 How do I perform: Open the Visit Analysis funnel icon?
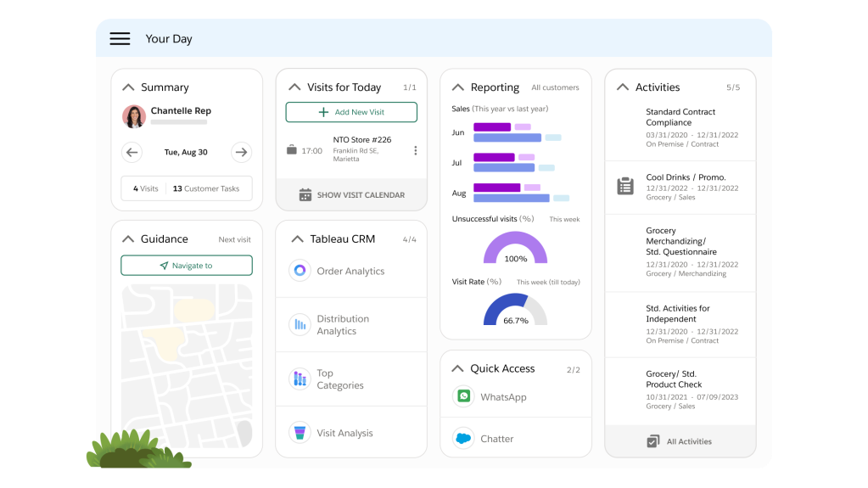point(300,433)
